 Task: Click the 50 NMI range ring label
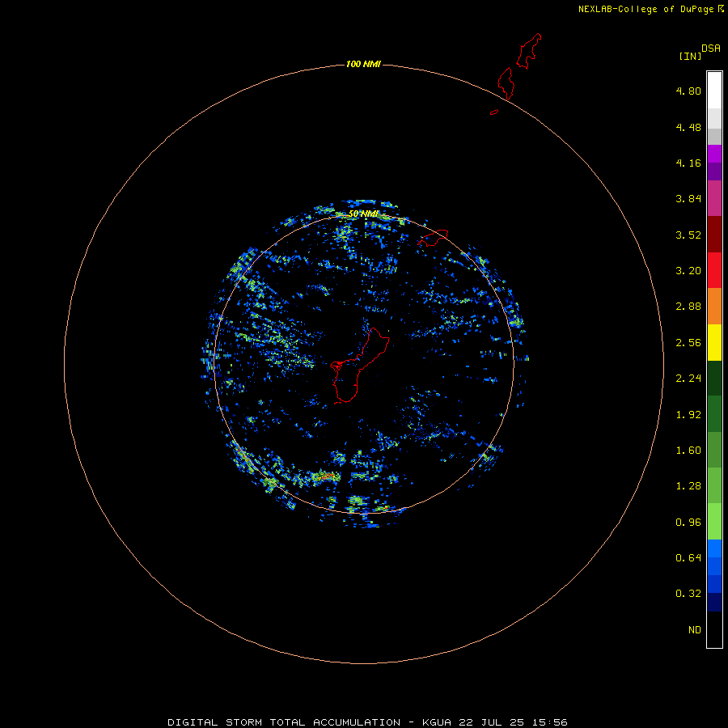pos(363,214)
